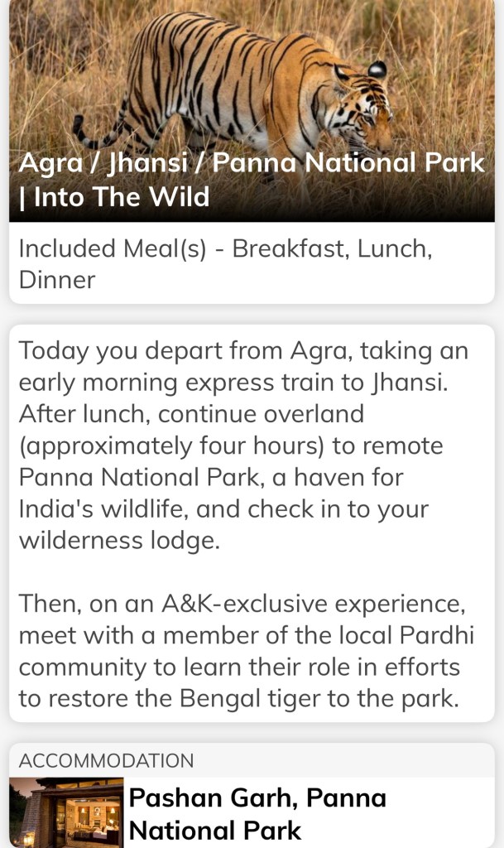Tap the ACCOMMODATION section header
This screenshot has height=848, width=504.
[106, 760]
